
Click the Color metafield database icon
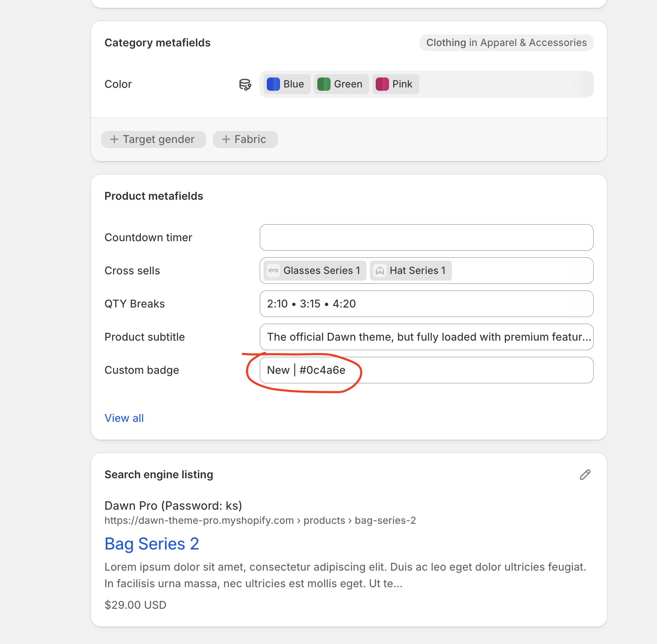(x=245, y=85)
